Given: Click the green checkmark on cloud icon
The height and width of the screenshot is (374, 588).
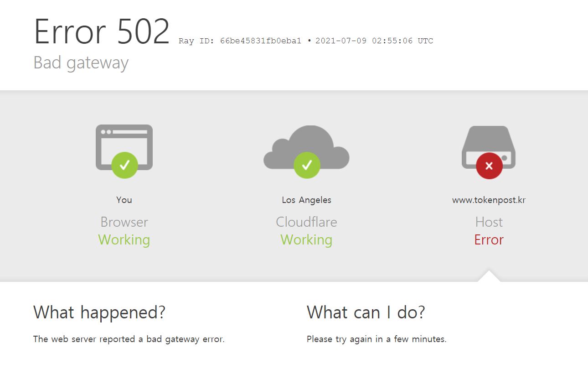Looking at the screenshot, I should click(x=307, y=165).
